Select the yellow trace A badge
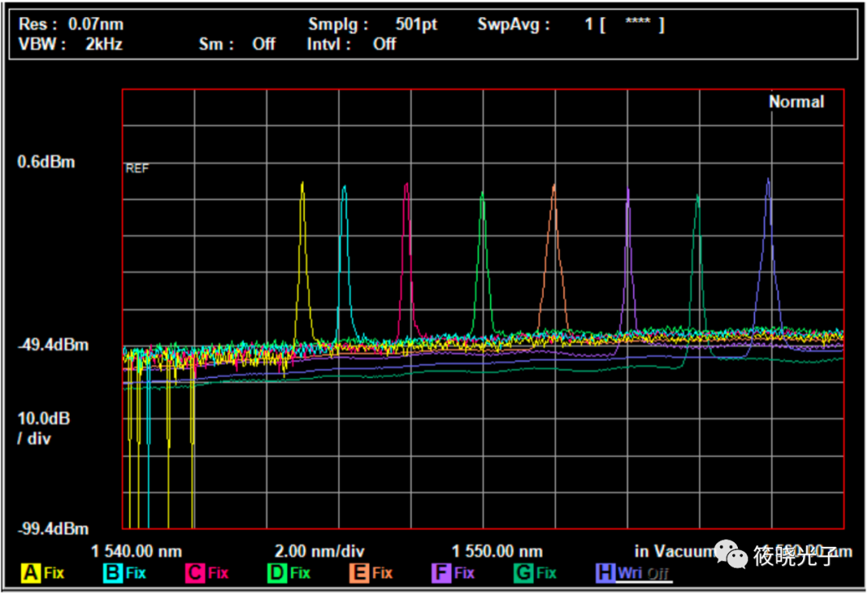 tap(31, 573)
